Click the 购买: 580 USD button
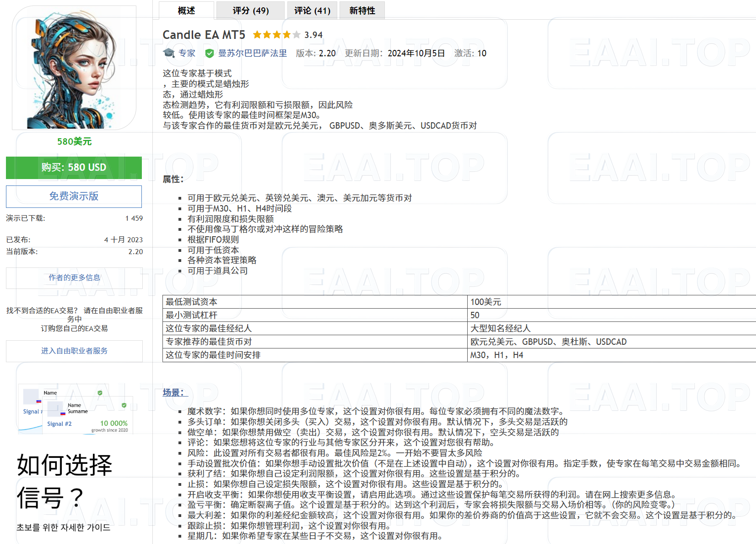This screenshot has height=544, width=756. (74, 168)
